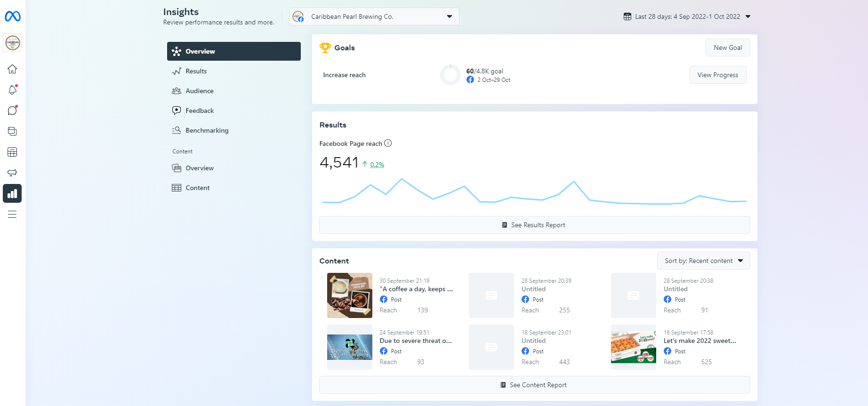Go to Home via the house icon
Viewport: 868px width, 406px height.
pyautogui.click(x=12, y=69)
